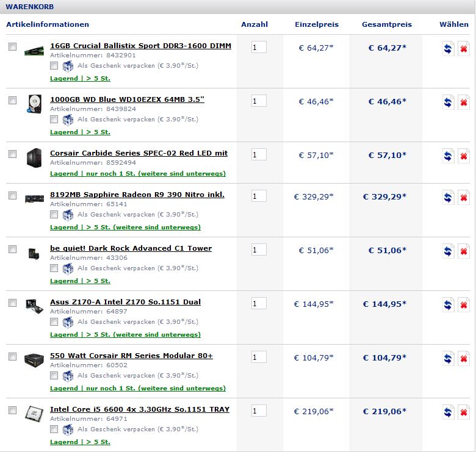476x452 pixels.
Task: Update 550 Watt Corsair RM row
Action: 448,359
